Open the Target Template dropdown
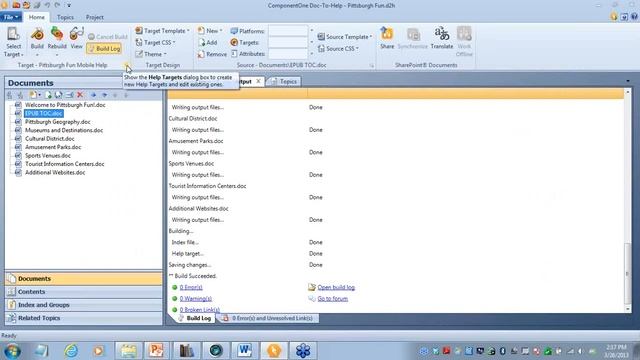The height and width of the screenshot is (360, 640). (162, 31)
